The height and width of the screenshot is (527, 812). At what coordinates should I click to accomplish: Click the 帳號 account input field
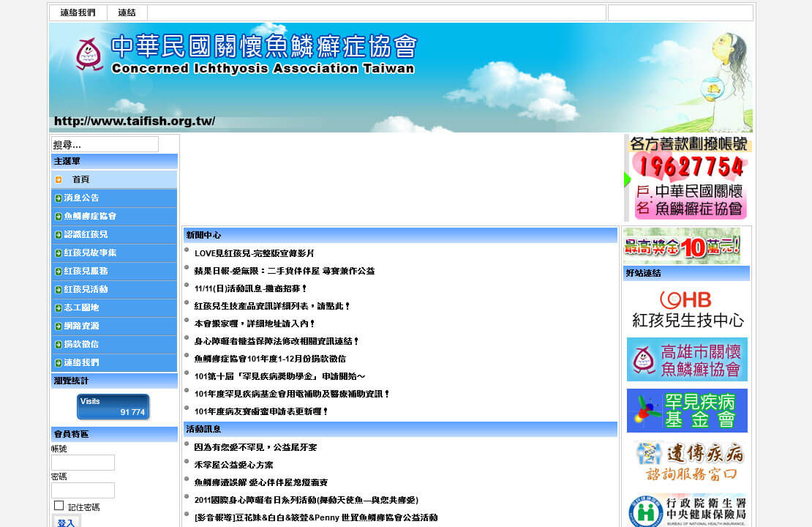click(83, 463)
